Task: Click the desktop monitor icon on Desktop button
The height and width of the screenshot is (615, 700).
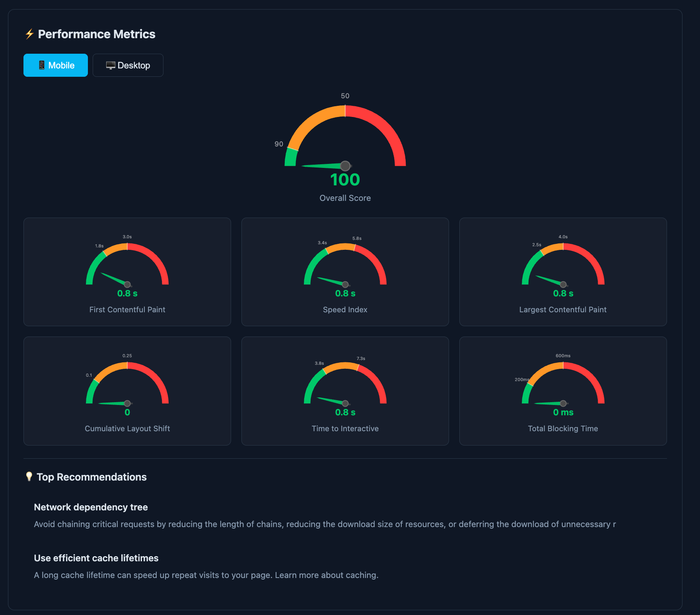Action: (x=110, y=65)
